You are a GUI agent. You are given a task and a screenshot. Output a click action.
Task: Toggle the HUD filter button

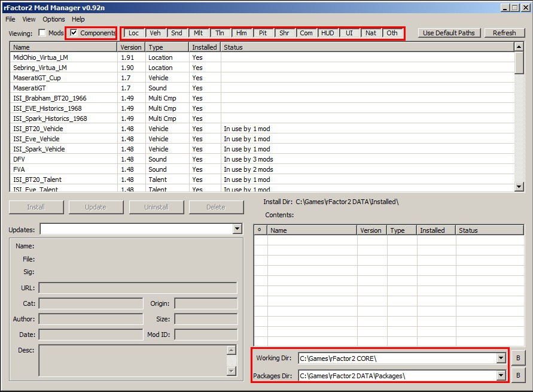click(327, 33)
